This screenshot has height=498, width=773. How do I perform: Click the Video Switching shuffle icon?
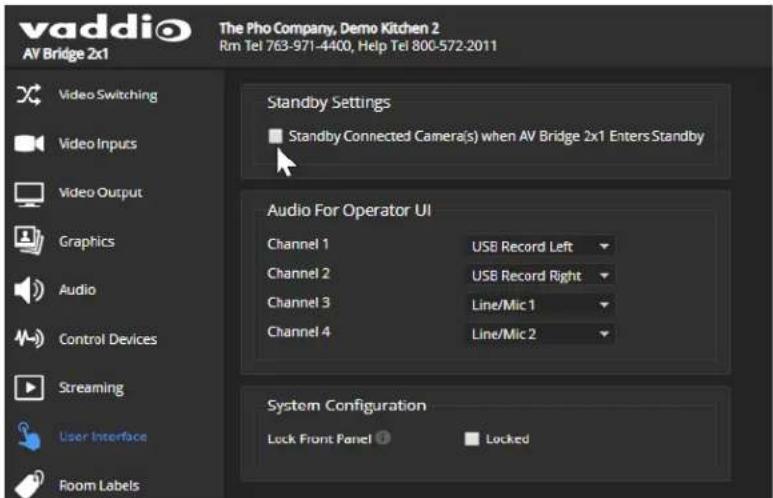[29, 95]
